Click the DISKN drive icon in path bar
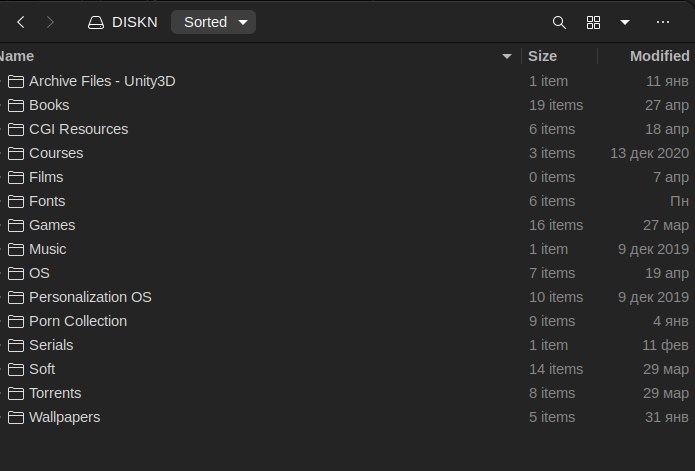The image size is (695, 471). click(96, 22)
